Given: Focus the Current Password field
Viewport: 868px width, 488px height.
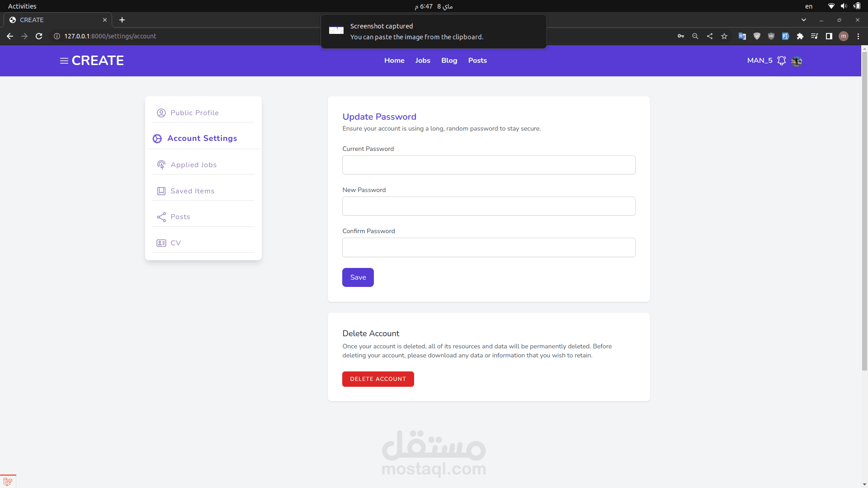Looking at the screenshot, I should point(488,165).
